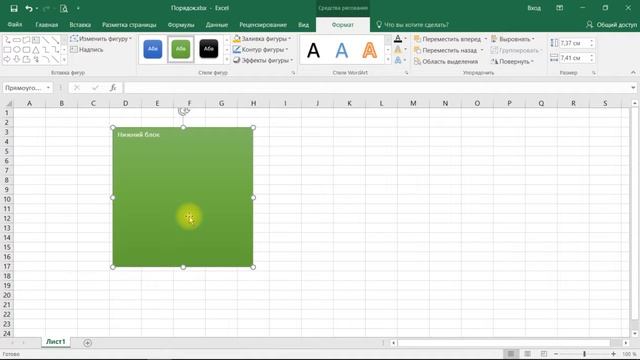Viewport: 640px width, 360px height.
Task: Click the insert function fx icon
Action: (x=113, y=88)
